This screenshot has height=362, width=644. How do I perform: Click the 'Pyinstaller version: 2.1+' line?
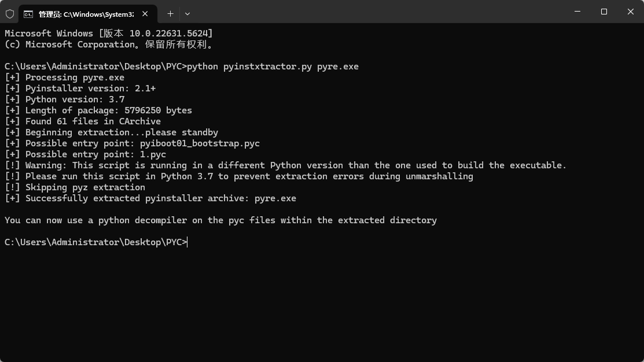click(x=90, y=88)
